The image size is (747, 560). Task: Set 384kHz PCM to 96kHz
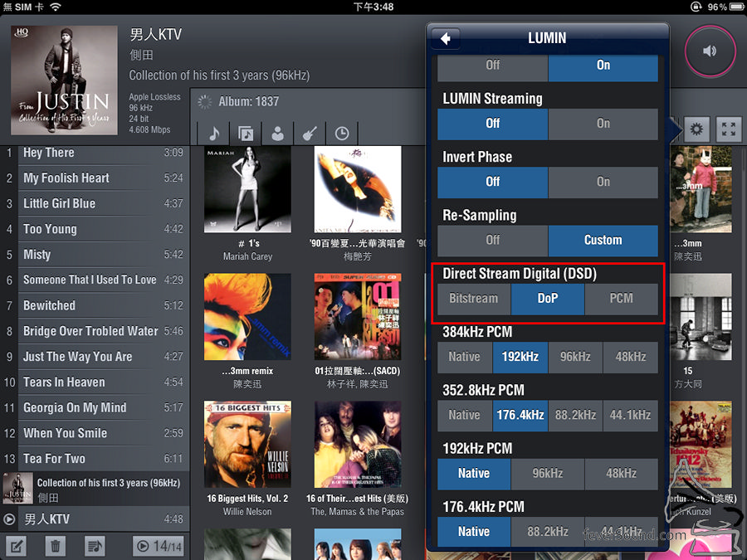tap(575, 357)
